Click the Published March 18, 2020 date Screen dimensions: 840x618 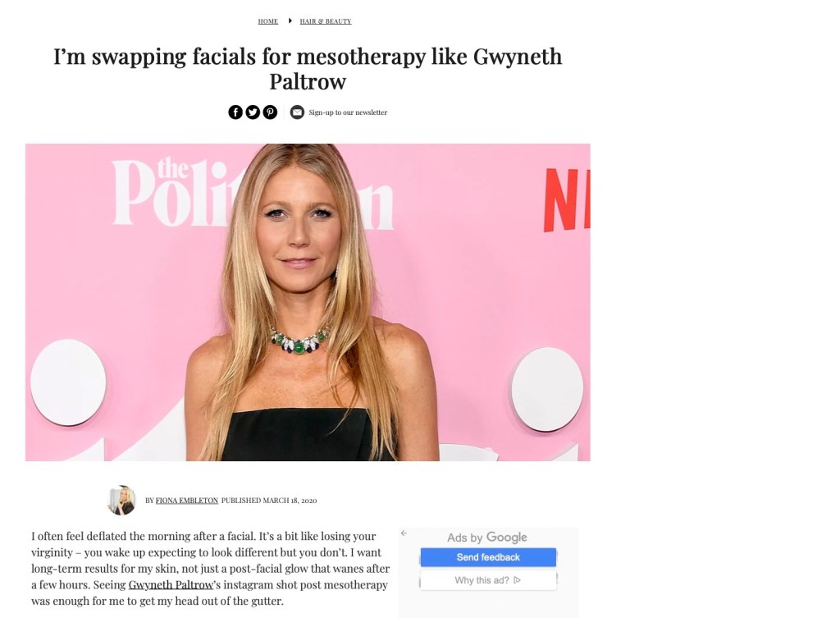point(269,500)
